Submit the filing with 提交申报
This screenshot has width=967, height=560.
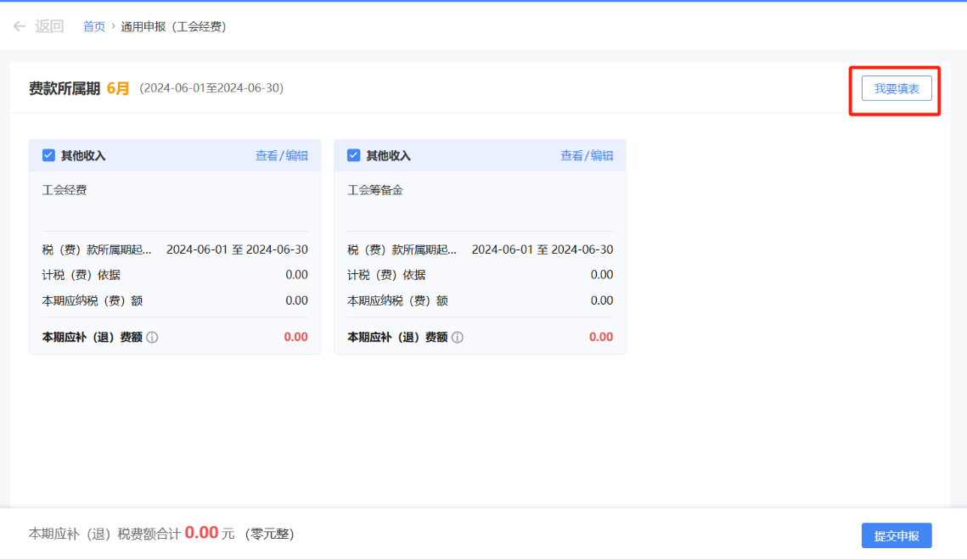pyautogui.click(x=896, y=536)
